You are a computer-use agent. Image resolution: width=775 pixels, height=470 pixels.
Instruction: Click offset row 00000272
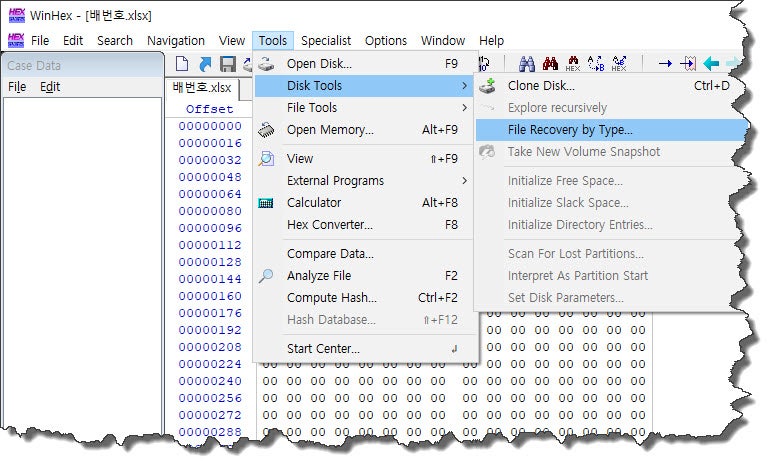[210, 415]
